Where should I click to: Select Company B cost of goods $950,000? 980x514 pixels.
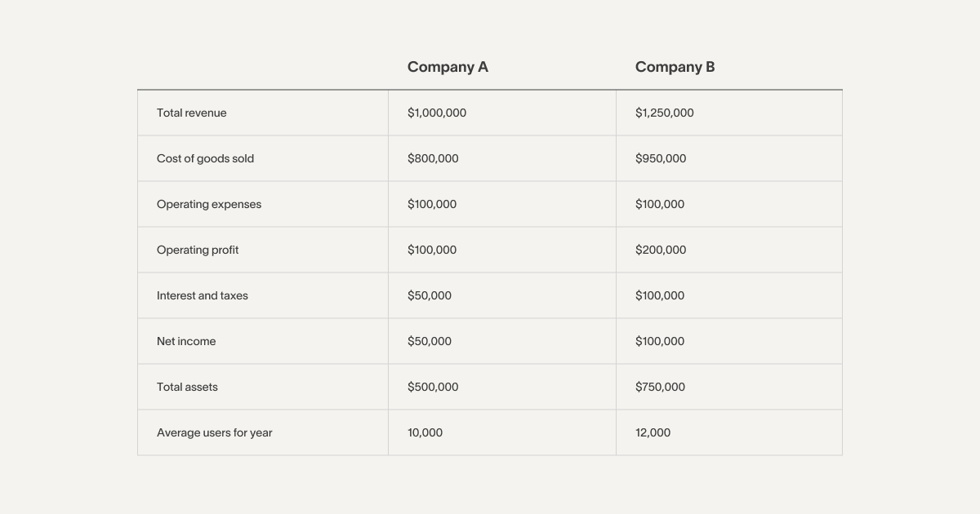[661, 158]
